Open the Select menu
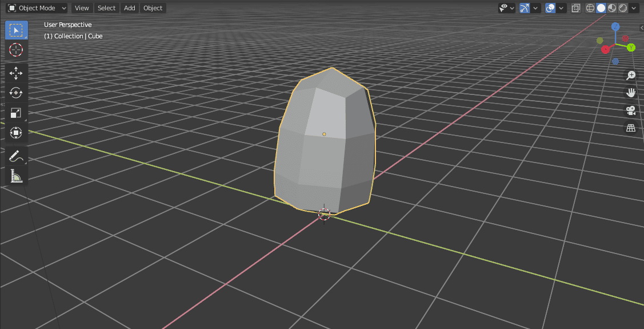 pos(107,8)
